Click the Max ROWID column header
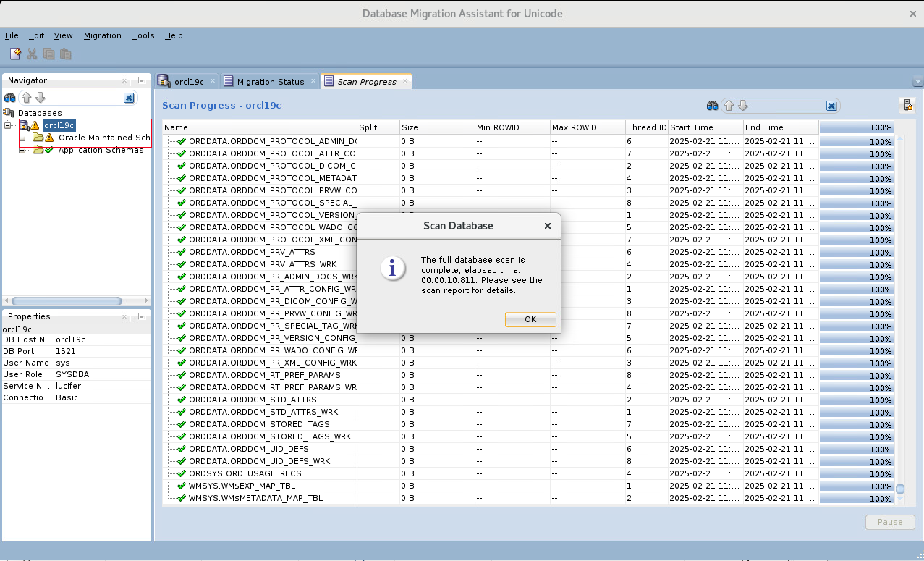This screenshot has width=924, height=561. coord(588,127)
